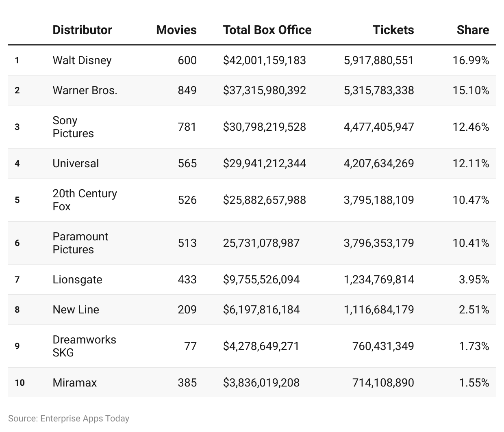The image size is (504, 432).
Task: Click the Share column header
Action: click(473, 30)
